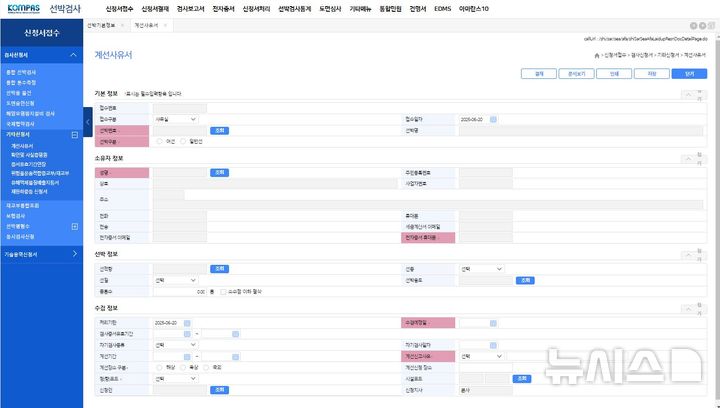Expand the 기술승역신청서 sidebar section
The height and width of the screenshot is (408, 720).
pos(74,254)
